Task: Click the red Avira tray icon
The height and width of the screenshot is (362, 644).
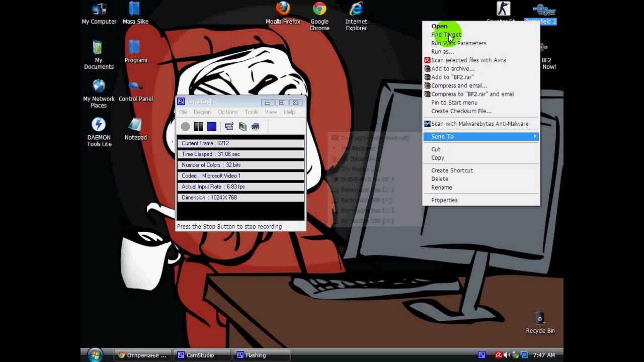Action: click(x=499, y=355)
